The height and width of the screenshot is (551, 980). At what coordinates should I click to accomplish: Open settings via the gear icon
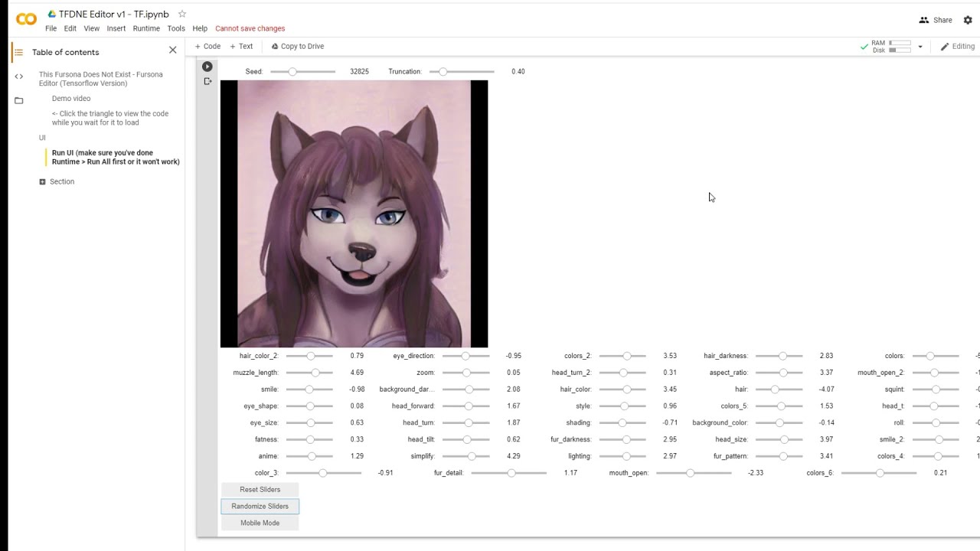click(x=968, y=20)
